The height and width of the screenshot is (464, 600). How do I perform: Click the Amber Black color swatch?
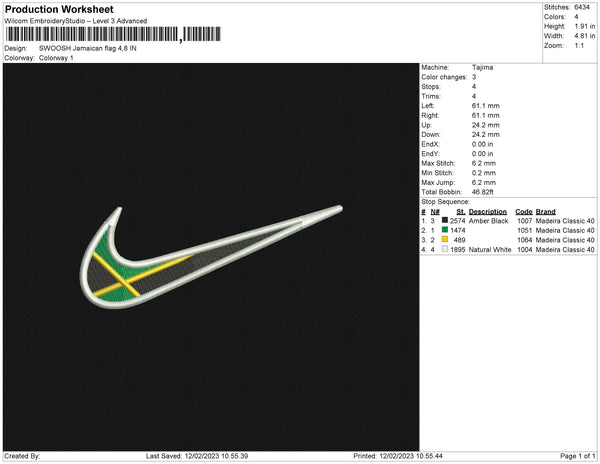point(445,220)
